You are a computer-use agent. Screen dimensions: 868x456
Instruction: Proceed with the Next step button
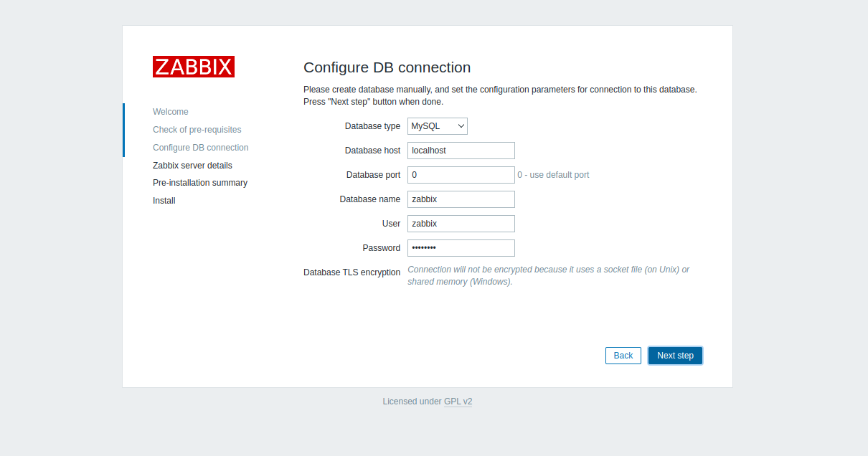tap(675, 356)
